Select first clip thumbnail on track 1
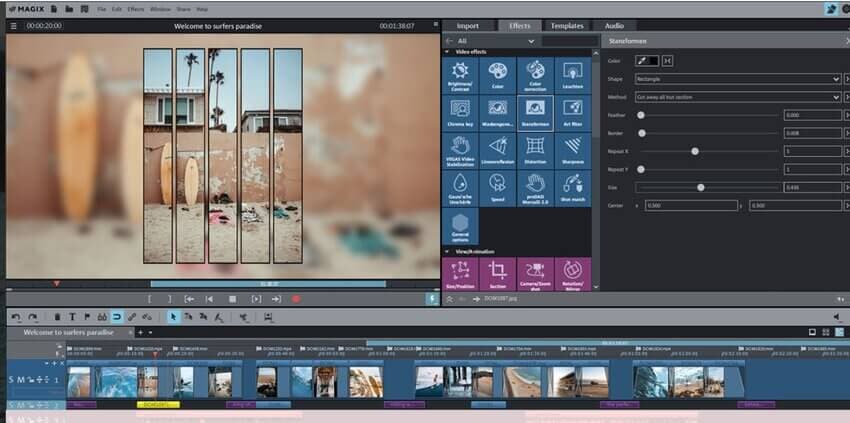The height and width of the screenshot is (423, 850). [79, 382]
